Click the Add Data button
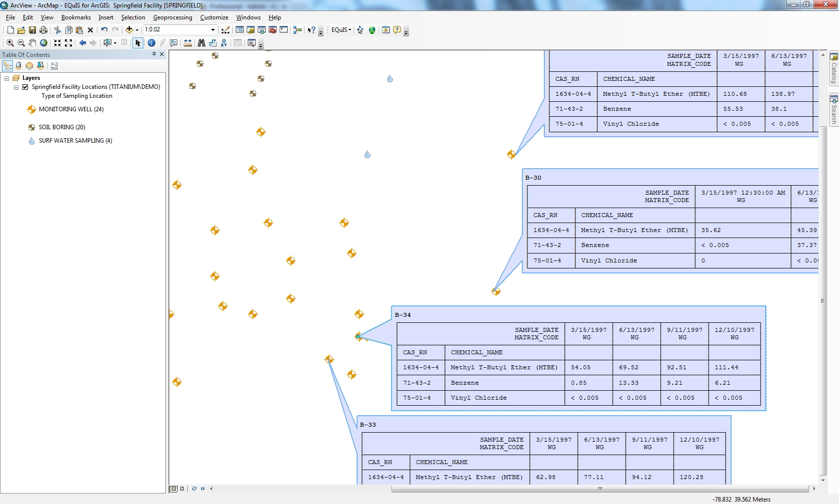 [x=129, y=30]
